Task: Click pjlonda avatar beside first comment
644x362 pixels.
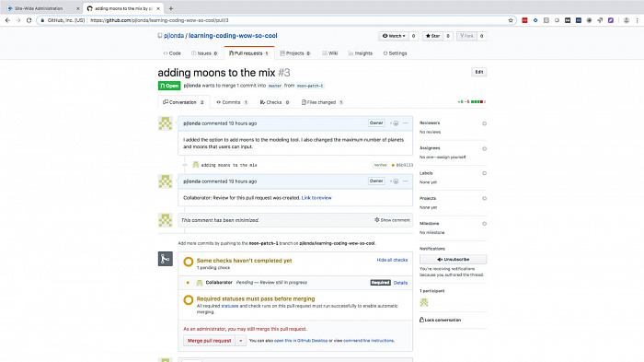Action: coord(165,123)
